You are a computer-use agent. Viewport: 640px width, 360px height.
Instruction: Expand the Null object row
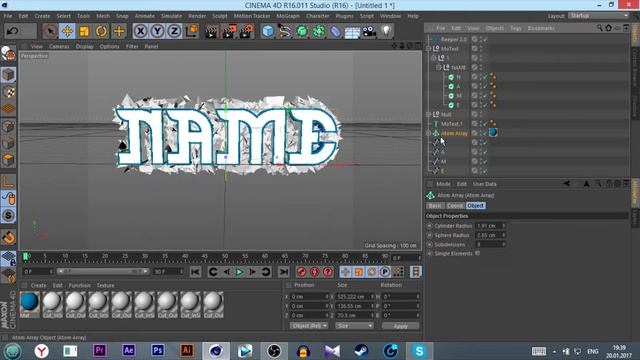[x=429, y=114]
